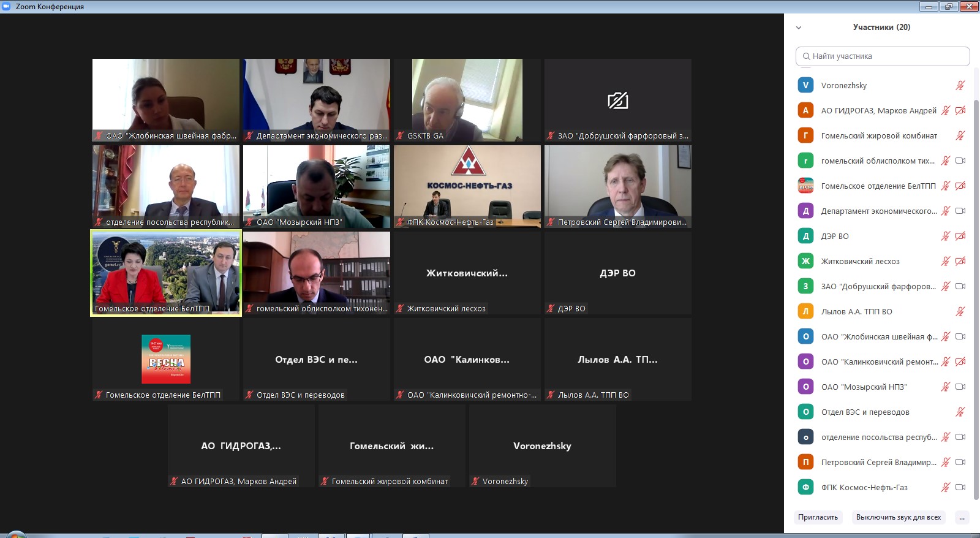The height and width of the screenshot is (538, 980).
Task: Toggle the camera state for АО ГИДРОГАЗ, Марков Андрей
Action: 960,111
